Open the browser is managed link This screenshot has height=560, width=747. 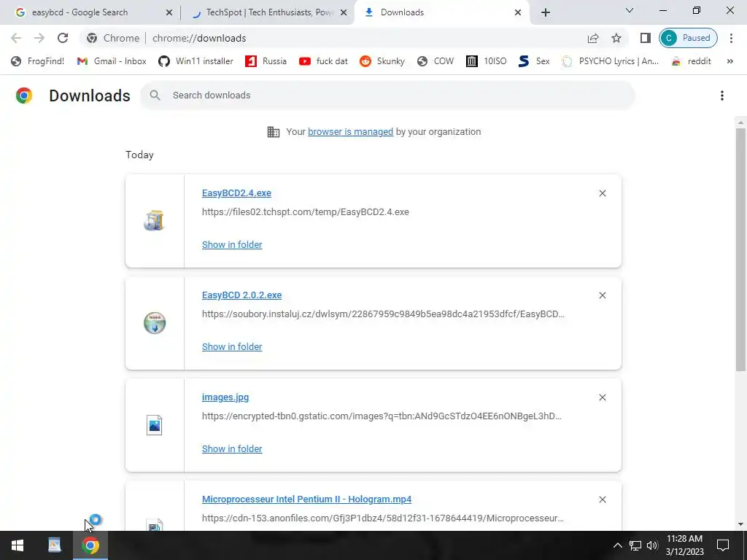pos(351,132)
